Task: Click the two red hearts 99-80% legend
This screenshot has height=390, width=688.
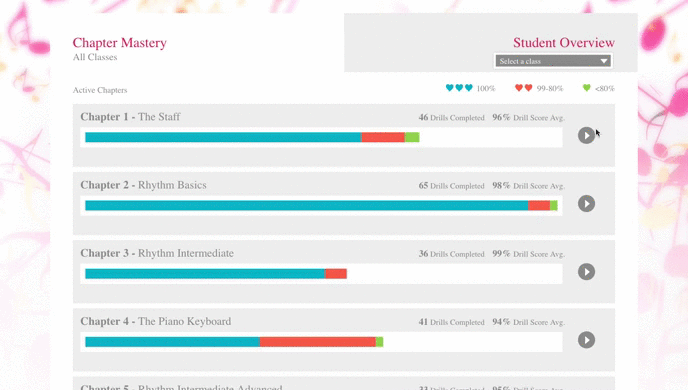Action: point(539,88)
